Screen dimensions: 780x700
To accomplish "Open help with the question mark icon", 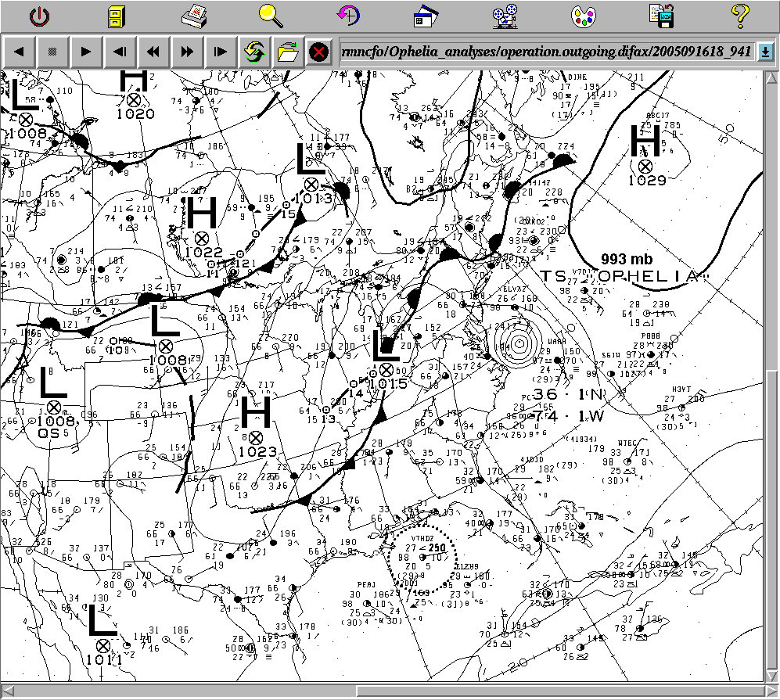I will pos(739,14).
